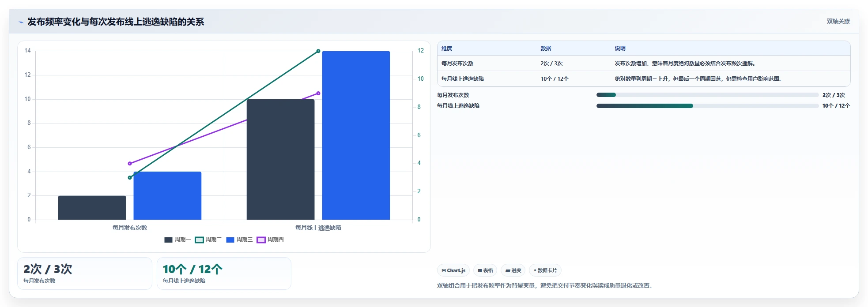Click the 发布频率变化 dashboard title
Image resolution: width=868 pixels, height=307 pixels.
coord(116,22)
